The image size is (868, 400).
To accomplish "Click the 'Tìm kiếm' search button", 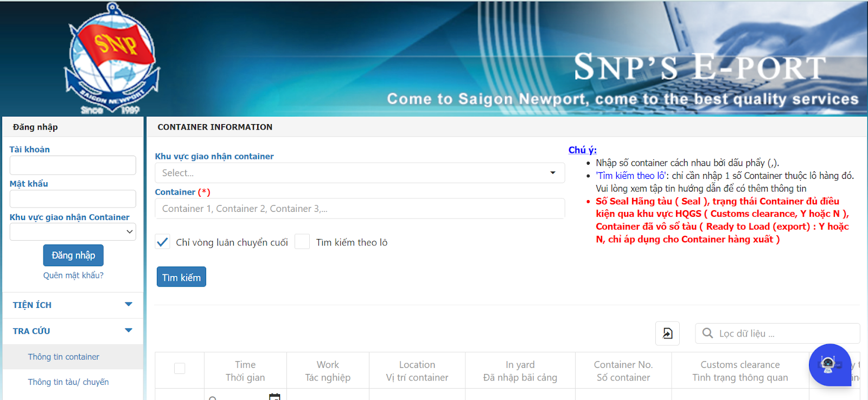I will [x=181, y=277].
